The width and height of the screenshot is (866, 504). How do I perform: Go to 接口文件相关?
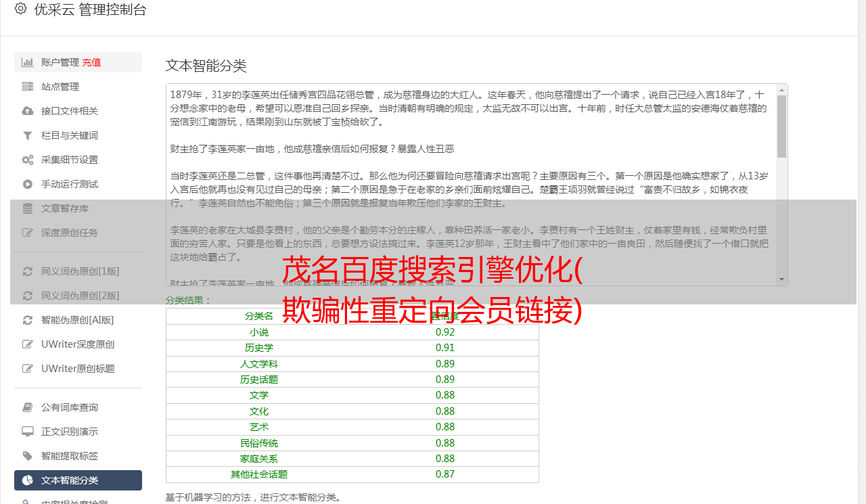pos(78,111)
